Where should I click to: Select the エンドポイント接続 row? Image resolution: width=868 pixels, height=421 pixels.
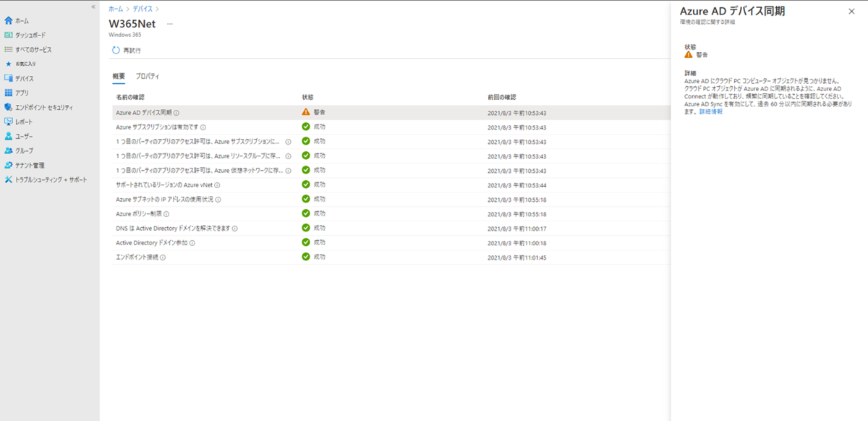(391, 258)
